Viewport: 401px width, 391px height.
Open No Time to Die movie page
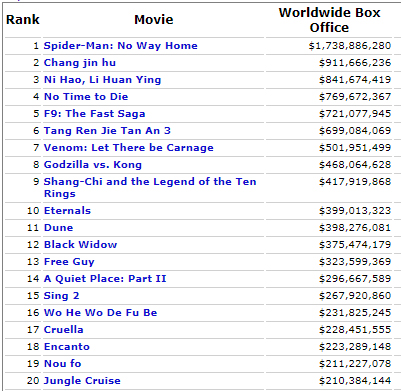86,97
